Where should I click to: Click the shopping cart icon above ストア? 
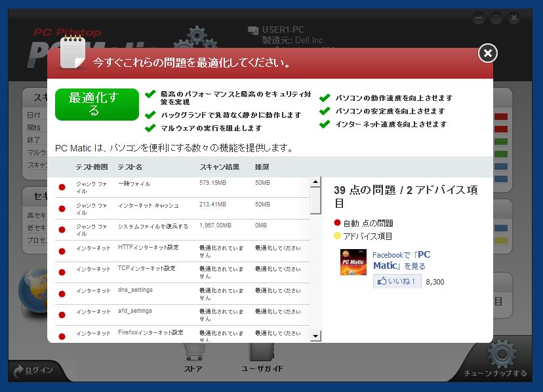[195, 351]
